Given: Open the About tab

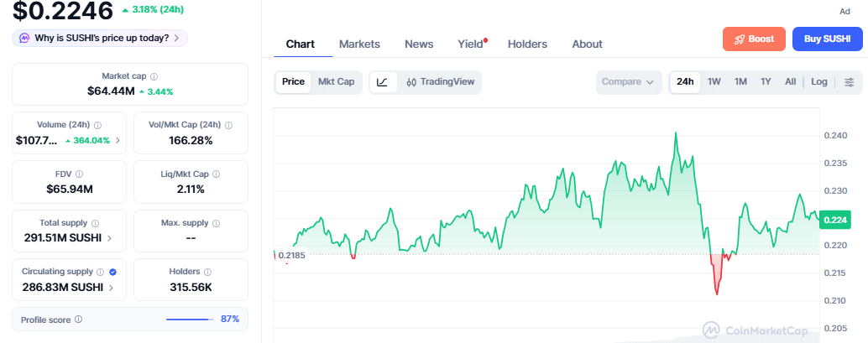Looking at the screenshot, I should [588, 44].
